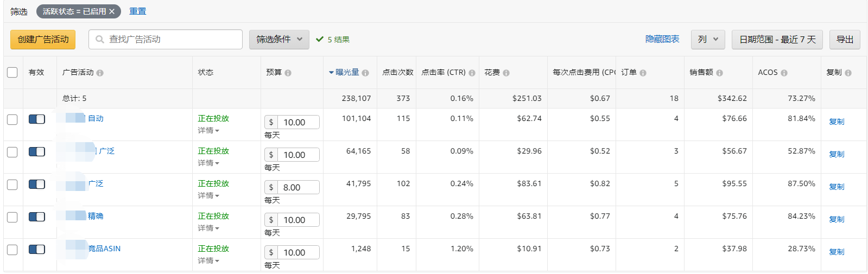This screenshot has width=868, height=274.
Task: Check the checkbox for 精确 campaign row
Action: point(12,217)
